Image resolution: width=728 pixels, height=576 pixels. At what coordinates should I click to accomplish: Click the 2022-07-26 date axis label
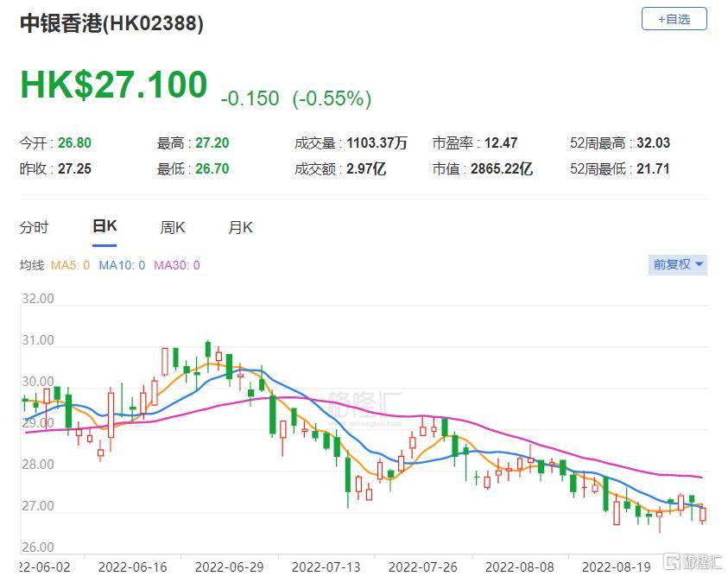coord(423,567)
